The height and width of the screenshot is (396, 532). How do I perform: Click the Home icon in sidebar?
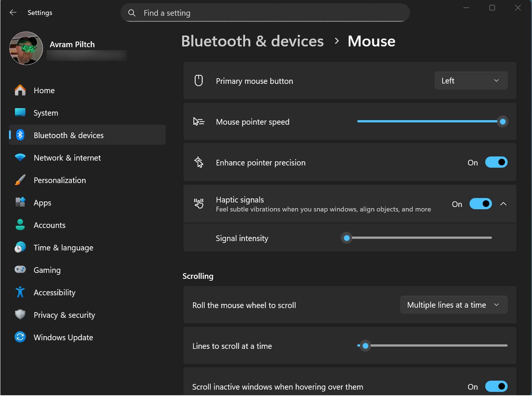click(20, 90)
